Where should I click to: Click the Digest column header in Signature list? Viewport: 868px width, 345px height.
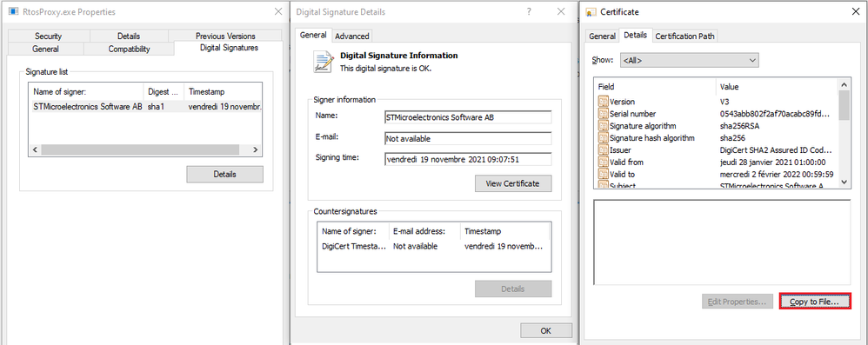[x=164, y=91]
